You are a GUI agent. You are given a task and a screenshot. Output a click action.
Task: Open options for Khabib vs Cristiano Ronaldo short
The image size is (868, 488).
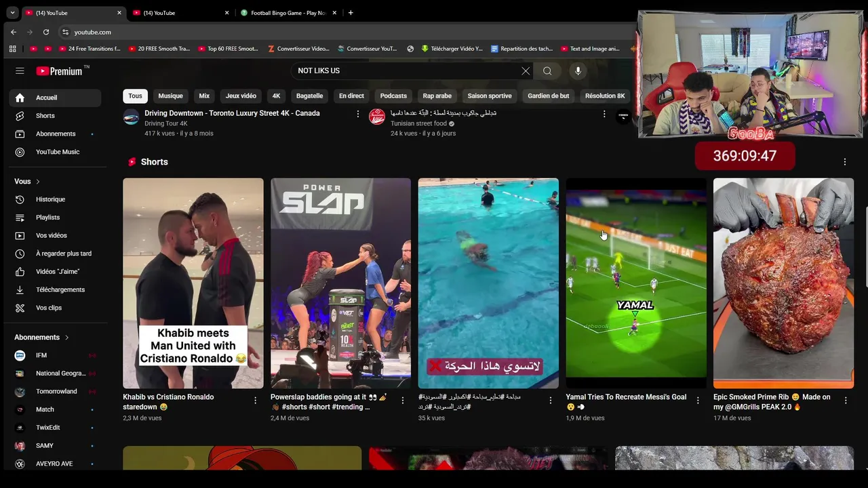click(256, 401)
